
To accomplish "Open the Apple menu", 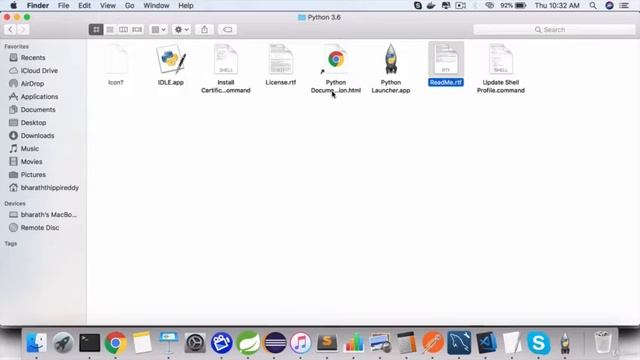I will [x=13, y=6].
